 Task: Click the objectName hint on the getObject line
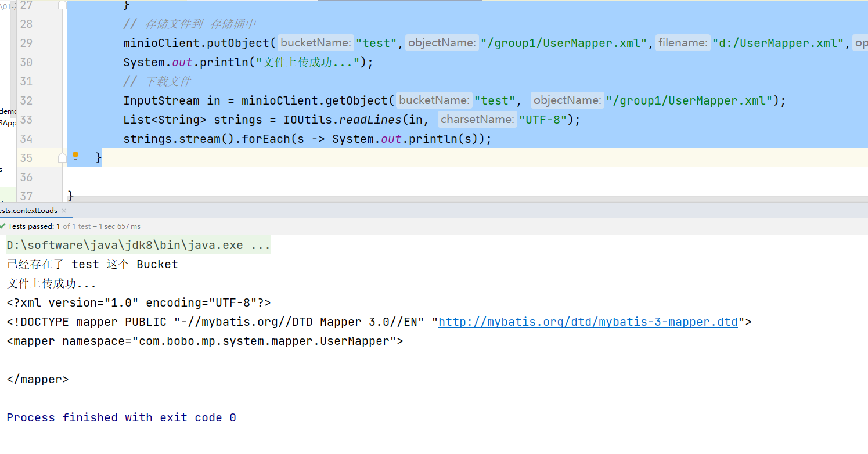coord(567,100)
